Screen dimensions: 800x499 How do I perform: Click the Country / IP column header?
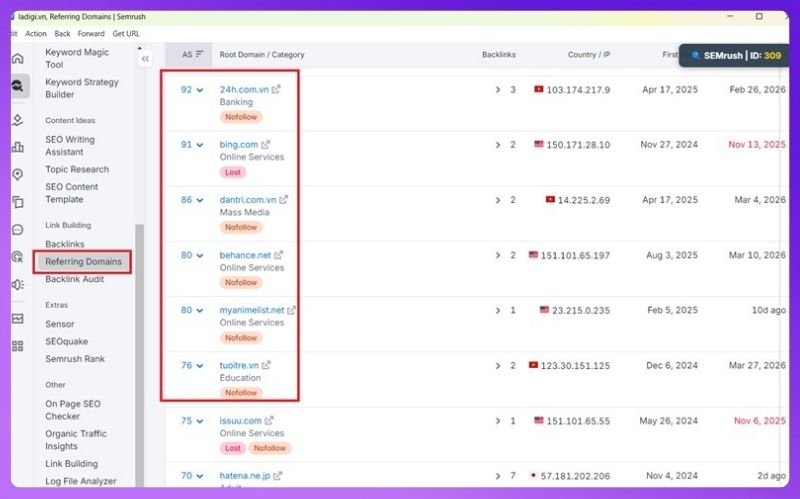coord(589,55)
